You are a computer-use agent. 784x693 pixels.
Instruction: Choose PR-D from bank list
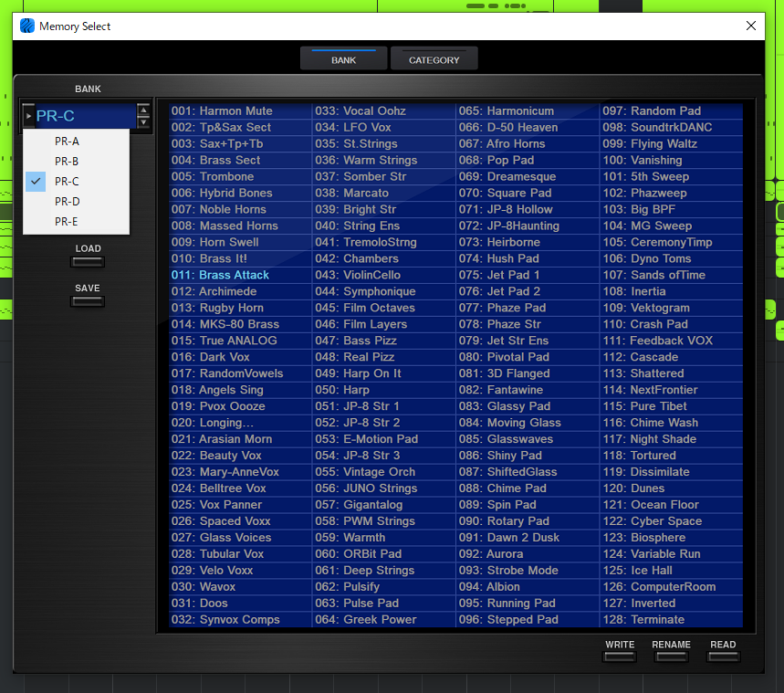(x=76, y=201)
